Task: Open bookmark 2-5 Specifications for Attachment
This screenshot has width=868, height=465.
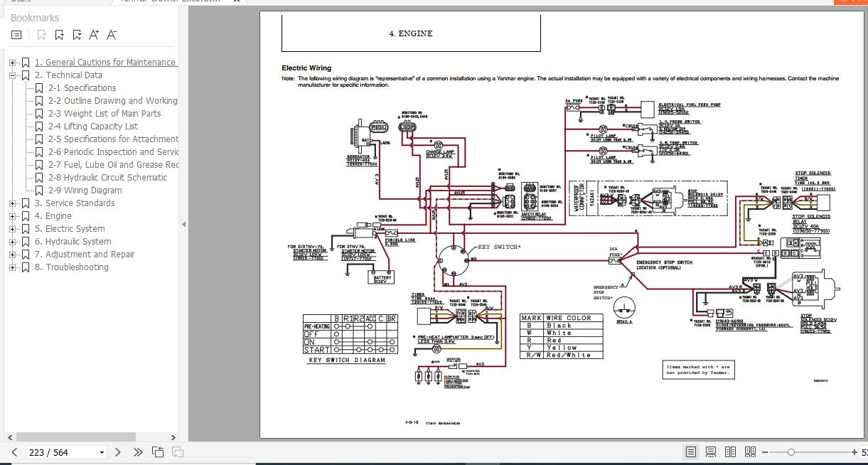Action: click(x=113, y=139)
